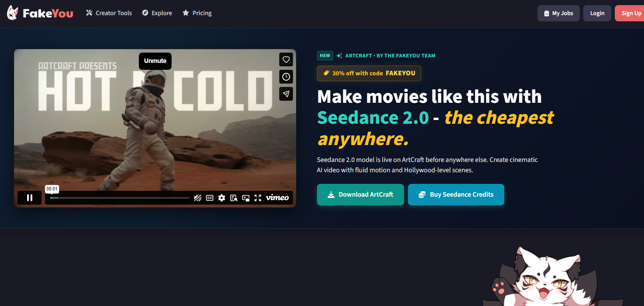Image resolution: width=644 pixels, height=306 pixels.
Task: Click the FakeYou wordmark text
Action: (48, 13)
